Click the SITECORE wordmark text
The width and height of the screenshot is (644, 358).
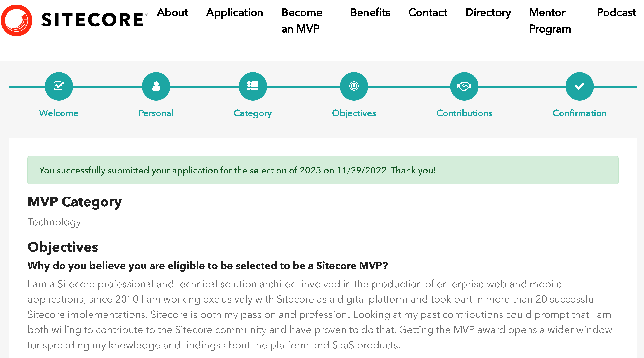click(x=92, y=20)
